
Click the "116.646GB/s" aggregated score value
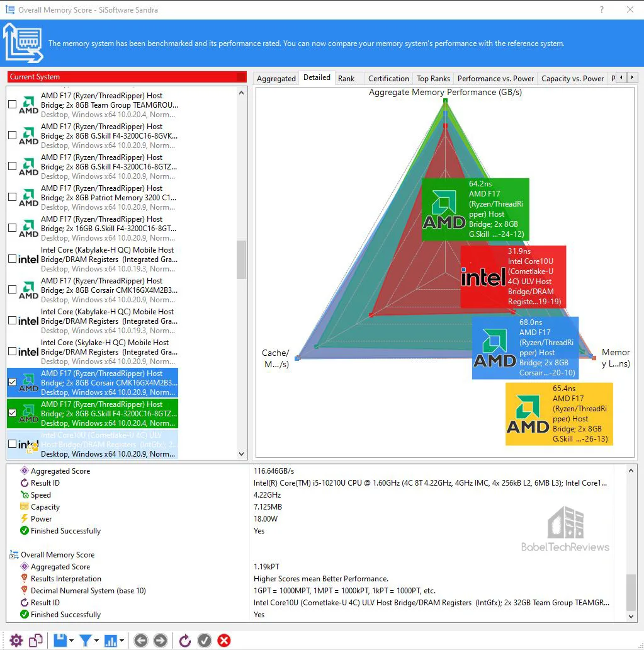(274, 471)
